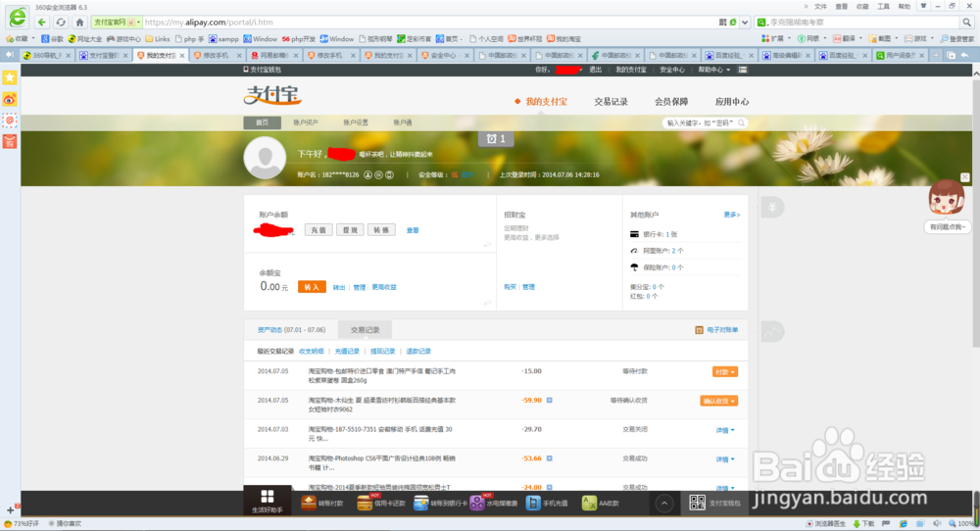
Task: Select the 账户资产 sub-navigation tab
Action: [x=306, y=122]
